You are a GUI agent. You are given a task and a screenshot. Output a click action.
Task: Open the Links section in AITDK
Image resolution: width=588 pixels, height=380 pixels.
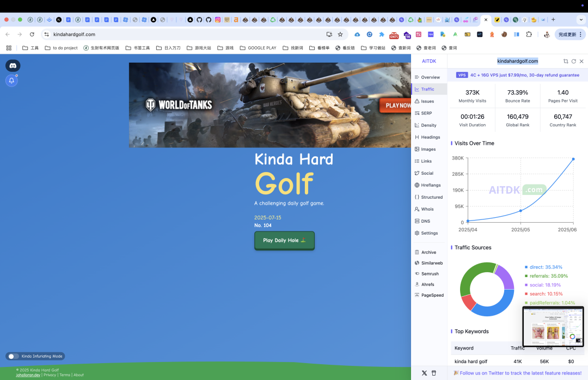(429, 161)
